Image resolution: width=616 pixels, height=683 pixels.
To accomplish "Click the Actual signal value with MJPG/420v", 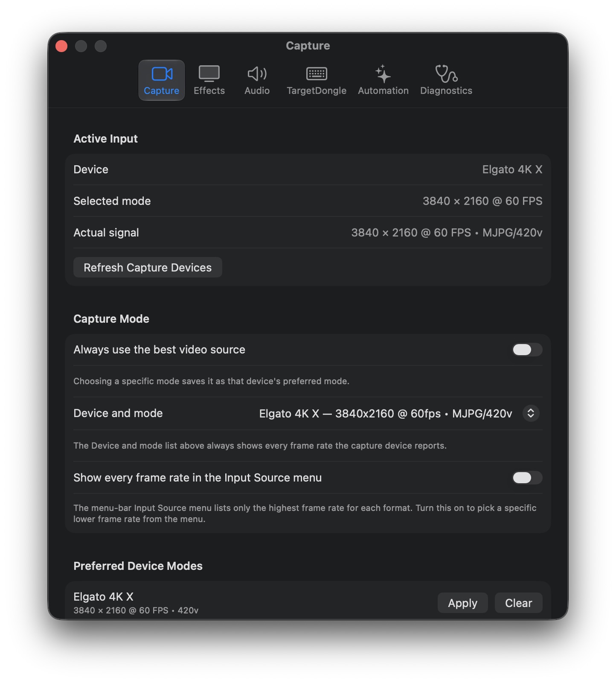I will pyautogui.click(x=447, y=233).
